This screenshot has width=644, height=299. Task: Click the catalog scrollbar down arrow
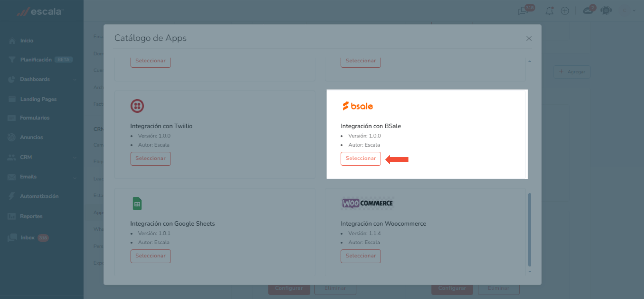click(530, 271)
